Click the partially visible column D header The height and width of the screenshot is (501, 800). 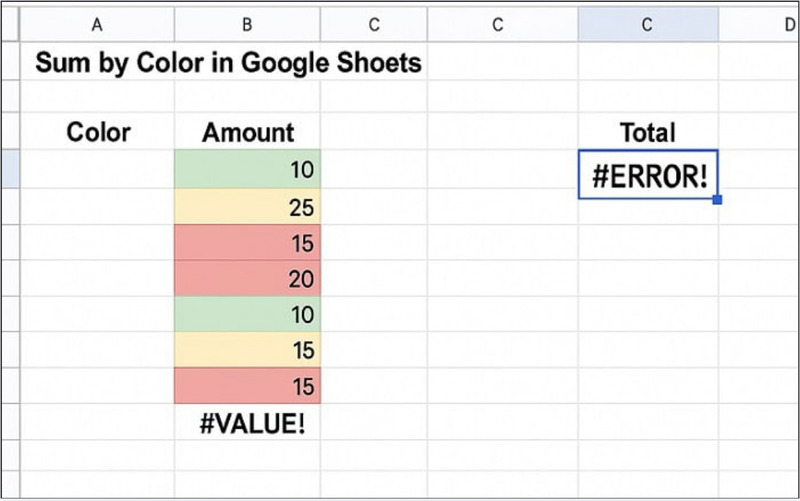click(762, 25)
